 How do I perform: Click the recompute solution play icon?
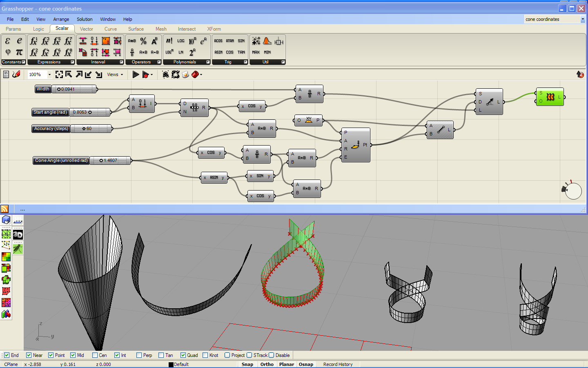click(x=136, y=74)
